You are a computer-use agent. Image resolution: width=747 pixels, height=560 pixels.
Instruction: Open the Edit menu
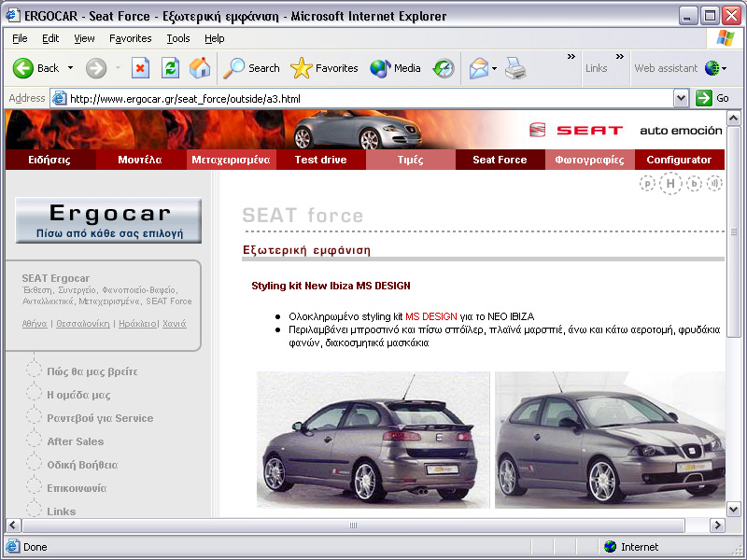tap(50, 38)
